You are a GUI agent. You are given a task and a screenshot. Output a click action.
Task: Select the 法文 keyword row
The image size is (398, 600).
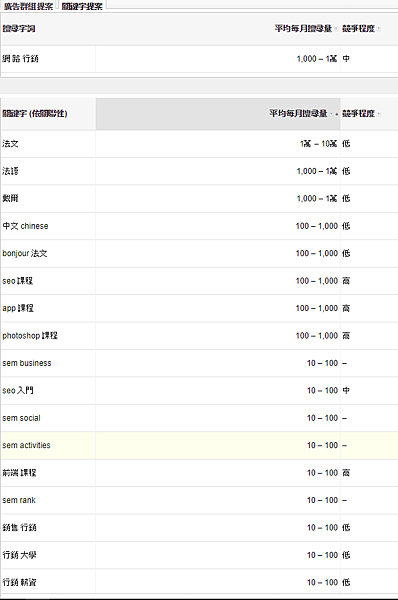click(199, 144)
